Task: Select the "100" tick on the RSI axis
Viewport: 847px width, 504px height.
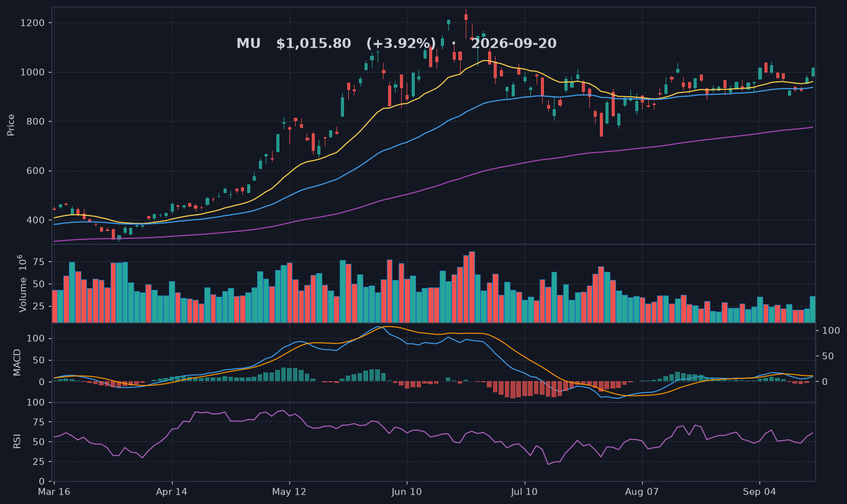Action: tap(37, 403)
